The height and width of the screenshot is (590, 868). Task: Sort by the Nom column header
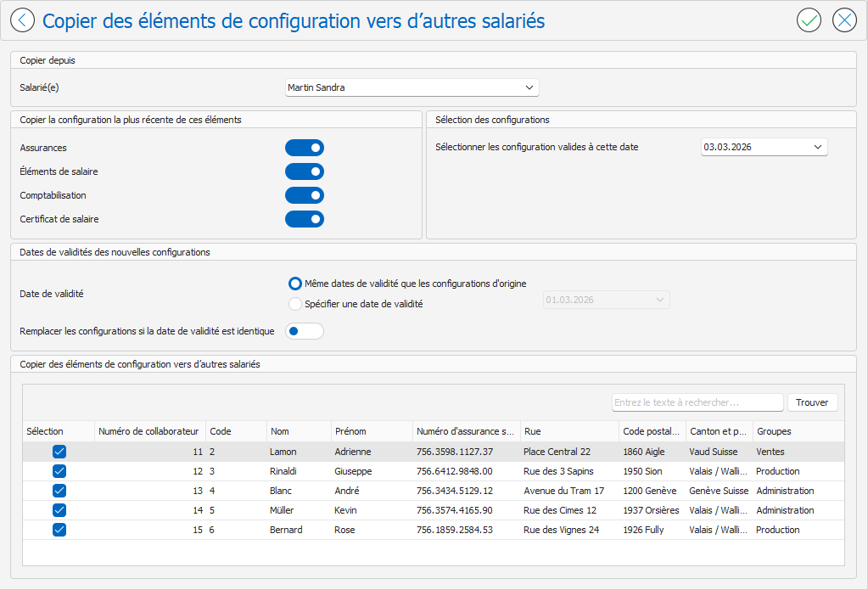(x=298, y=431)
